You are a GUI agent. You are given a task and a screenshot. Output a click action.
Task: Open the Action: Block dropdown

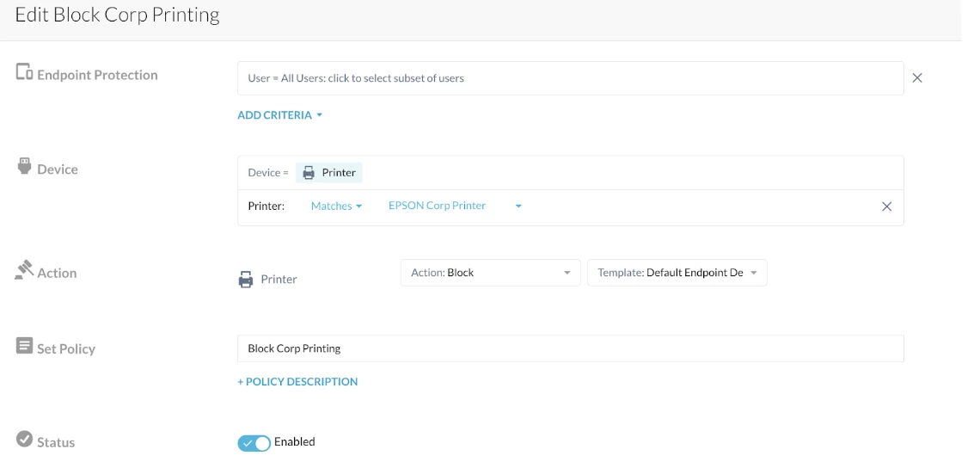pos(491,273)
